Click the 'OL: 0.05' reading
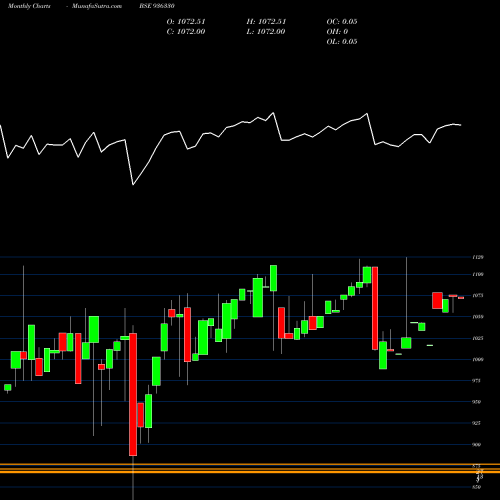The image size is (500, 500). point(342,42)
